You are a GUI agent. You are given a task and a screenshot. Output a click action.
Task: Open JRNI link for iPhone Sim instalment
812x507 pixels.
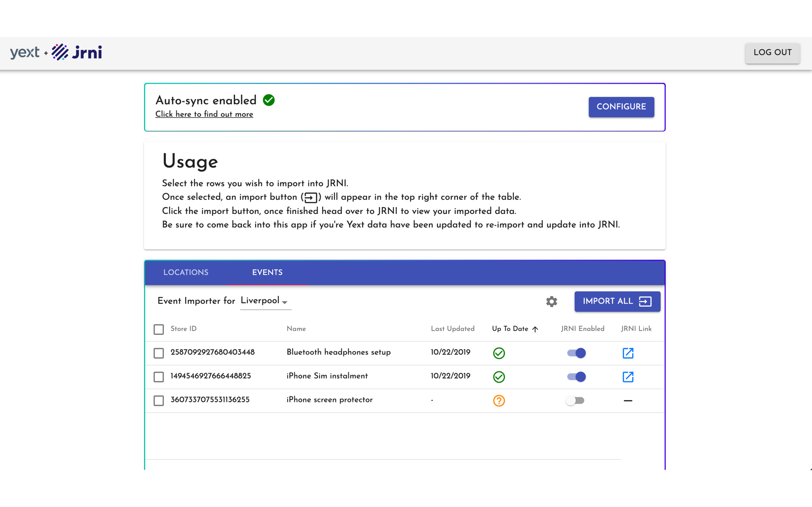tap(628, 377)
